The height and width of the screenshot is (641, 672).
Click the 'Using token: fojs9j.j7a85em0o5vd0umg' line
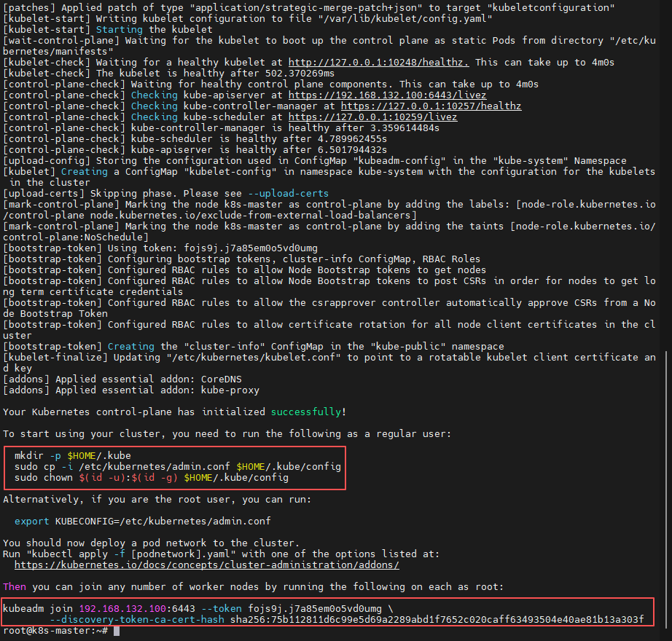point(160,248)
